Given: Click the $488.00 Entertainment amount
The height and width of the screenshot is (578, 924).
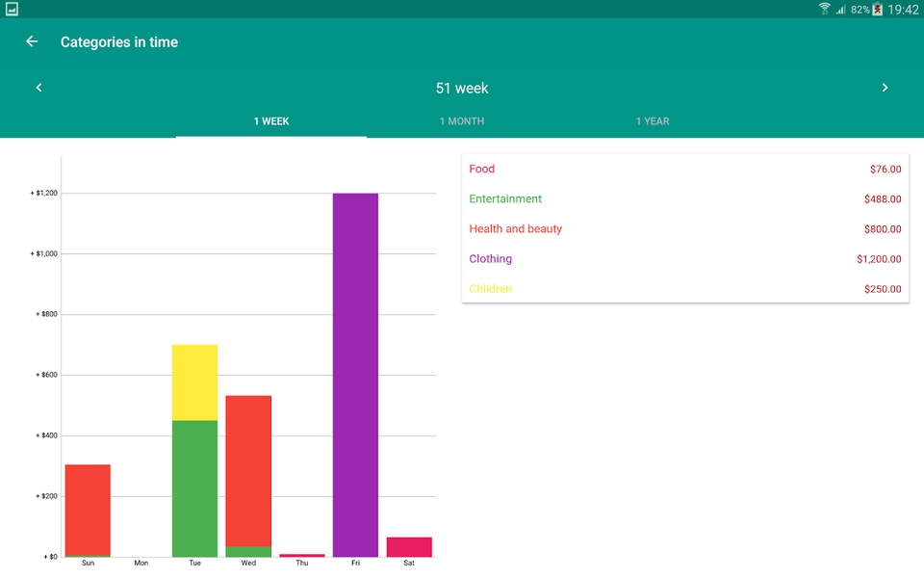Looking at the screenshot, I should [883, 199].
